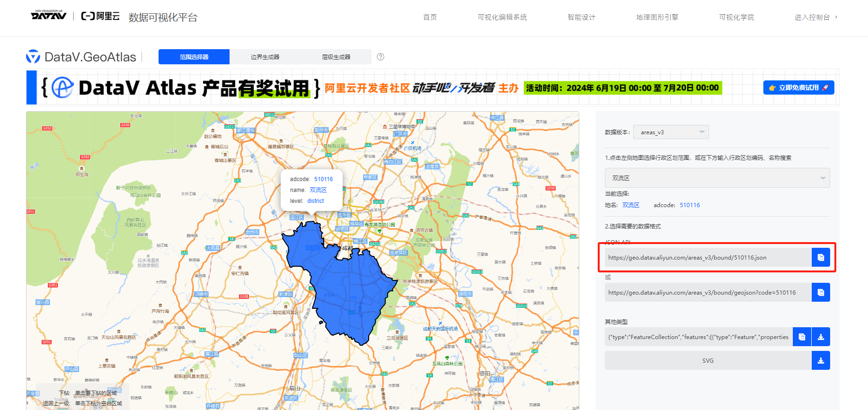Image resolution: width=868 pixels, height=410 pixels.
Task: Click the 立即免费试用 button
Action: point(799,87)
